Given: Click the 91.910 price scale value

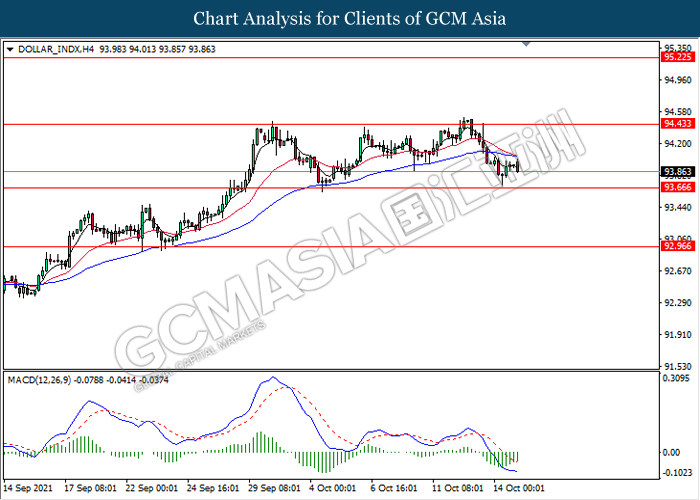Looking at the screenshot, I should click(x=678, y=335).
